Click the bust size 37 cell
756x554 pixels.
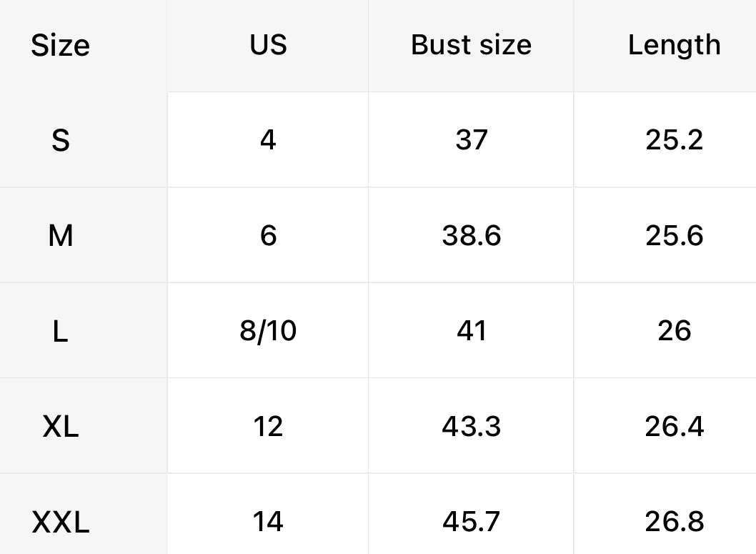471,140
